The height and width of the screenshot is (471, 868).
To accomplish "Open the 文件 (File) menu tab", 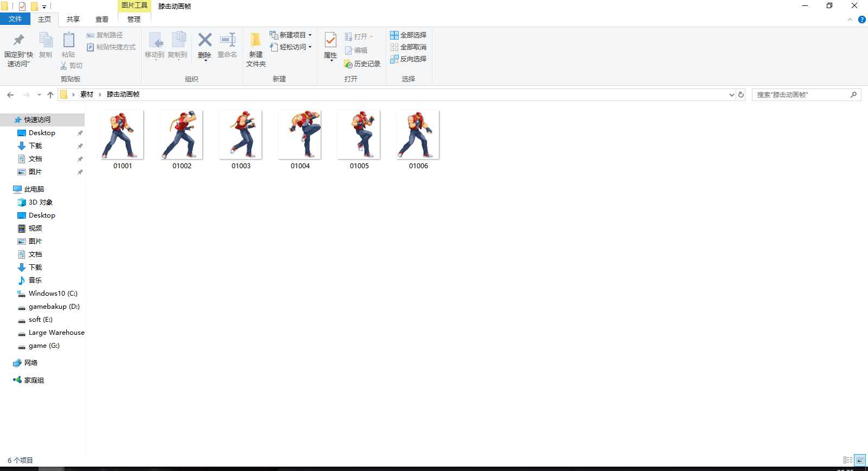I will tap(15, 19).
